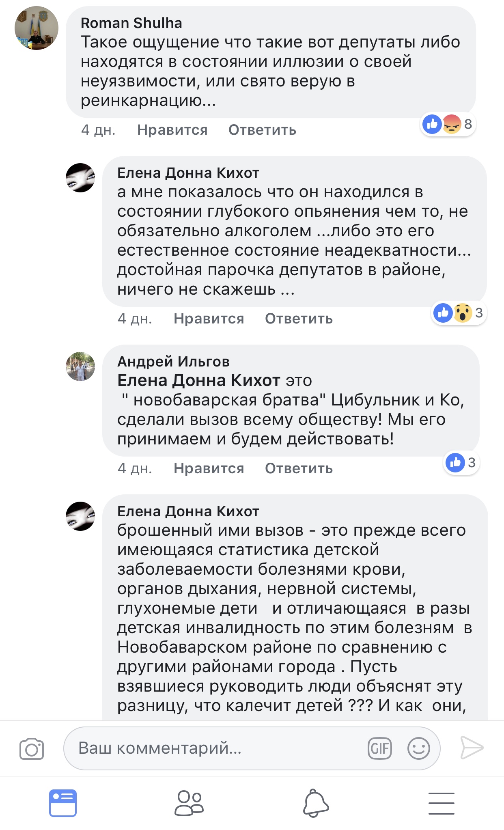Like Roman Shulha's comment via 'Нравится'
Viewport: 504px width, 830px height.
(x=172, y=130)
